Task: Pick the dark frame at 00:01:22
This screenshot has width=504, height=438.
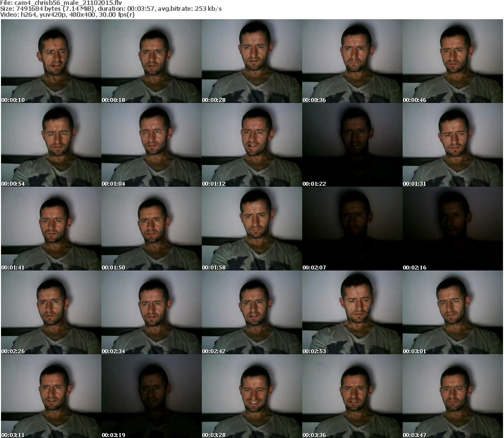Action: 352,145
